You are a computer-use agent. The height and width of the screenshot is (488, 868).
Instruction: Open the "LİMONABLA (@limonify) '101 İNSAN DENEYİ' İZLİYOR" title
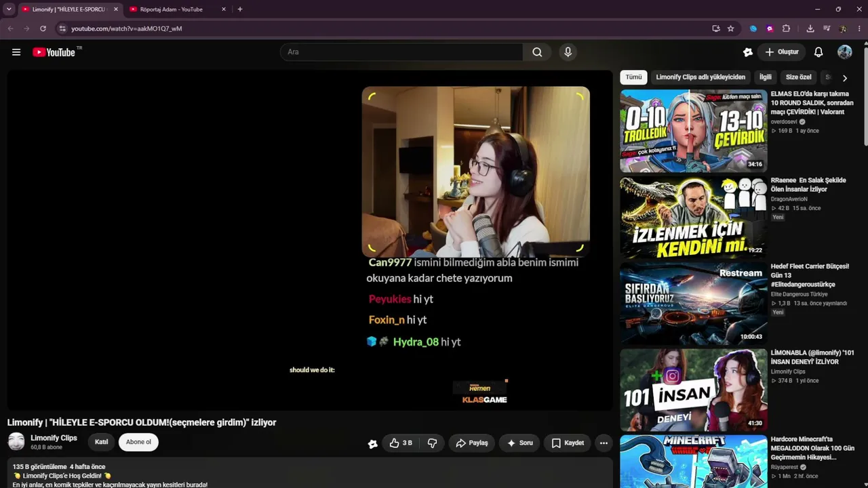(812, 357)
